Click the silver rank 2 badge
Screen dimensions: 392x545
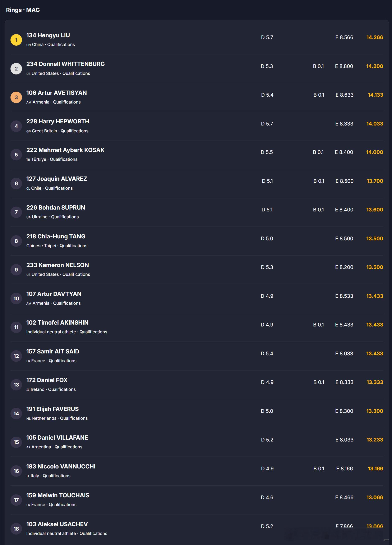coord(16,69)
